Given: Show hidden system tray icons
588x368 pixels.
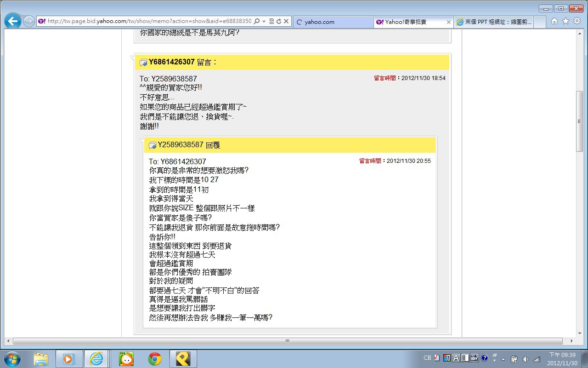Looking at the screenshot, I should point(503,359).
